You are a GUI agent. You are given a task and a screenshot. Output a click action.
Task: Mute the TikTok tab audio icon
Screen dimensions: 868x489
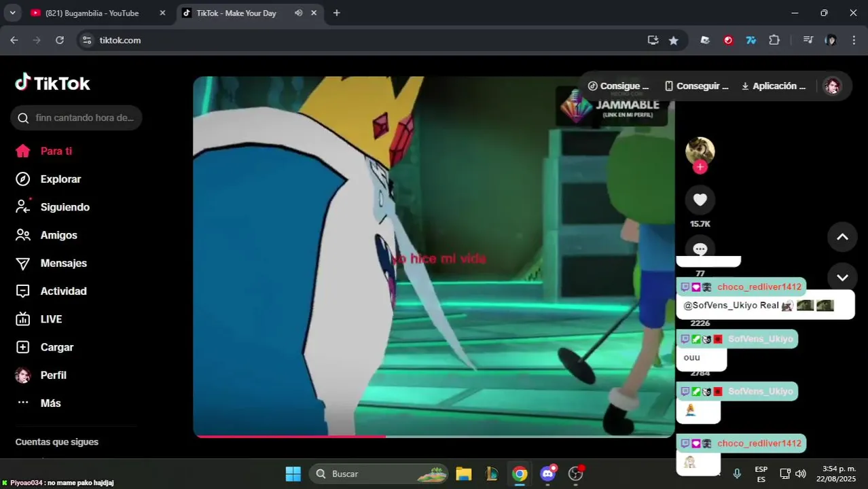click(298, 13)
